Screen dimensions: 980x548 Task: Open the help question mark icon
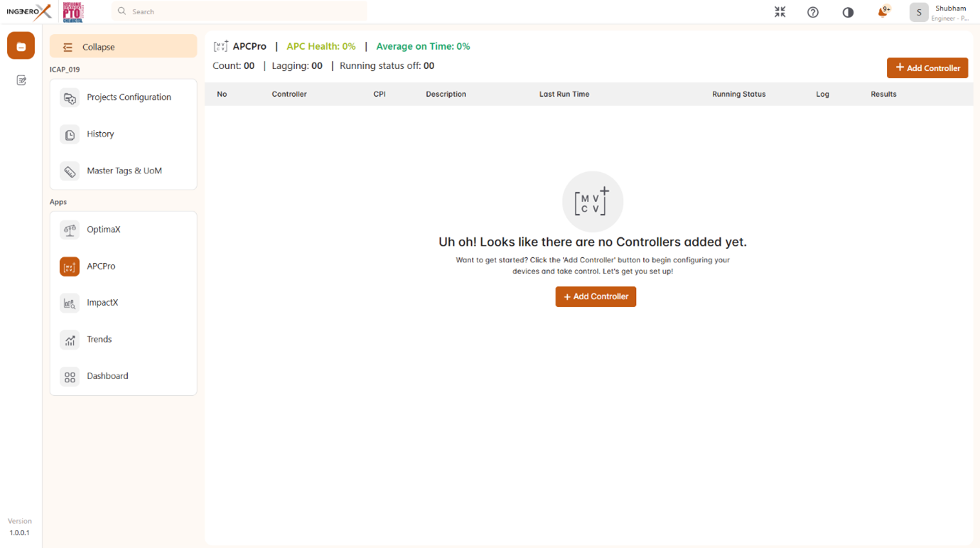pos(813,12)
